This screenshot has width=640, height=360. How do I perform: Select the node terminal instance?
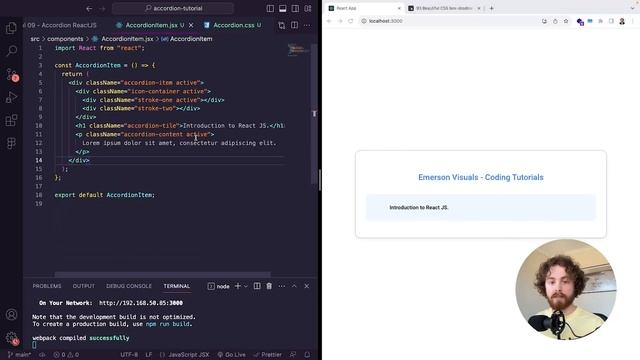coord(218,287)
